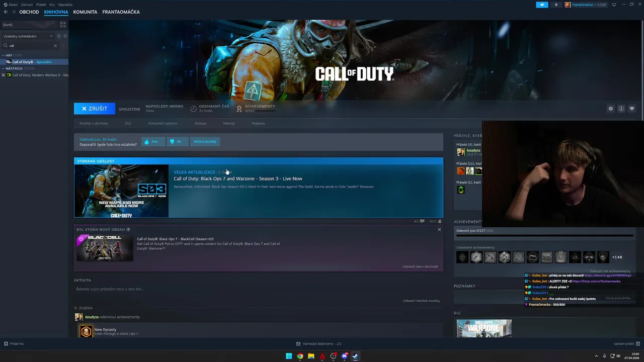Open the Hry menu
Viewport: 644px width, 362px height.
(52, 5)
